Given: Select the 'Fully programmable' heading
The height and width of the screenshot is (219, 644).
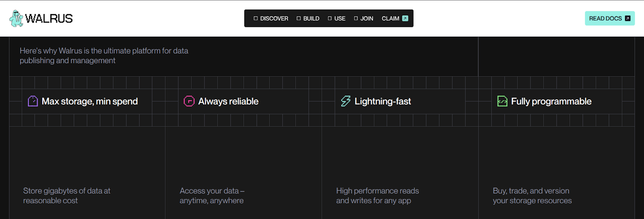Looking at the screenshot, I should 551,101.
